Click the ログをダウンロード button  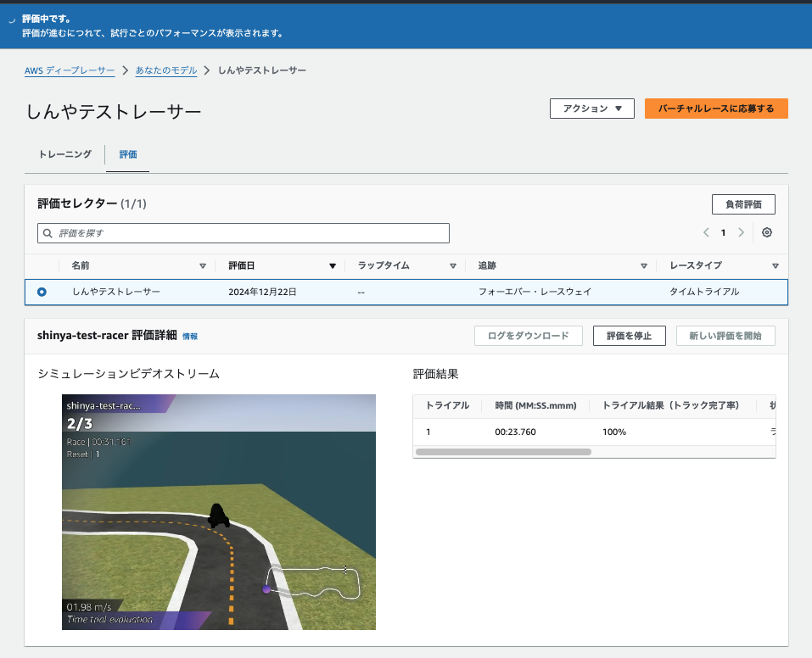528,336
